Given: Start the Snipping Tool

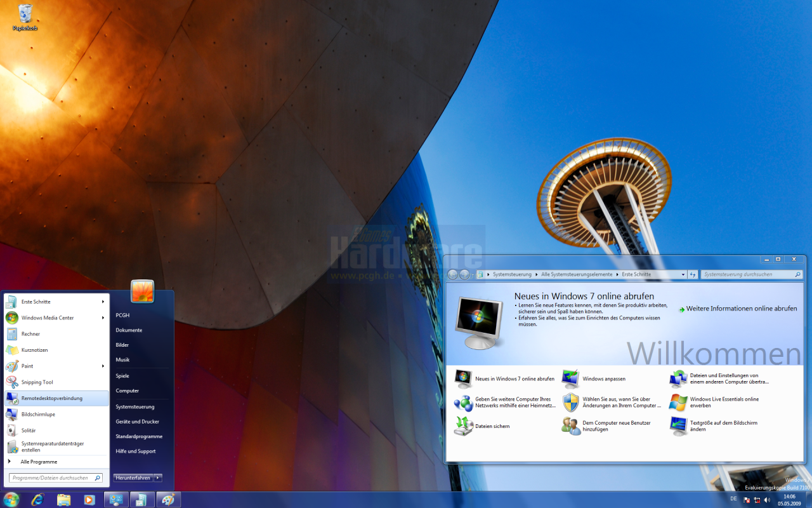Looking at the screenshot, I should 56,382.
